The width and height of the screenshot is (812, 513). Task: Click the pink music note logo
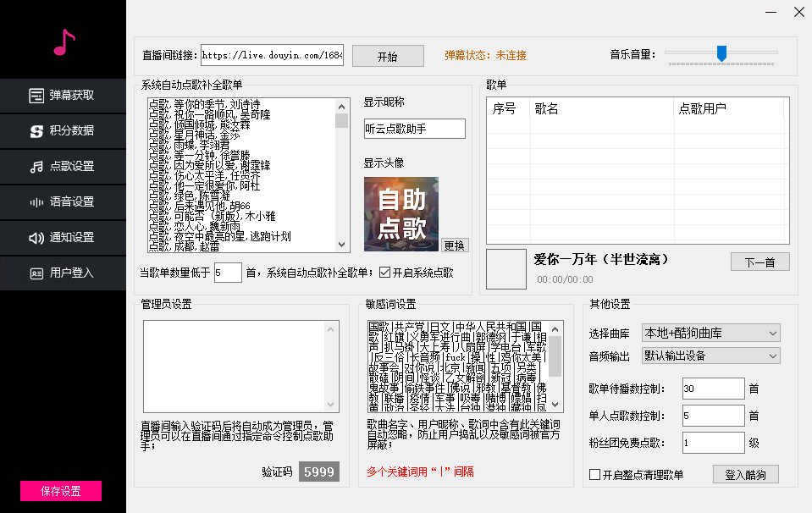pos(64,41)
